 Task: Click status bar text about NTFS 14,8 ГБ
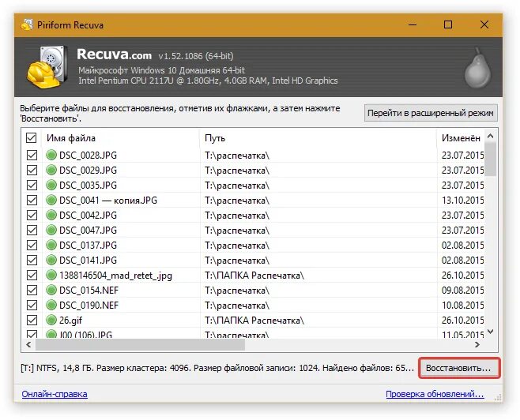[x=217, y=368]
